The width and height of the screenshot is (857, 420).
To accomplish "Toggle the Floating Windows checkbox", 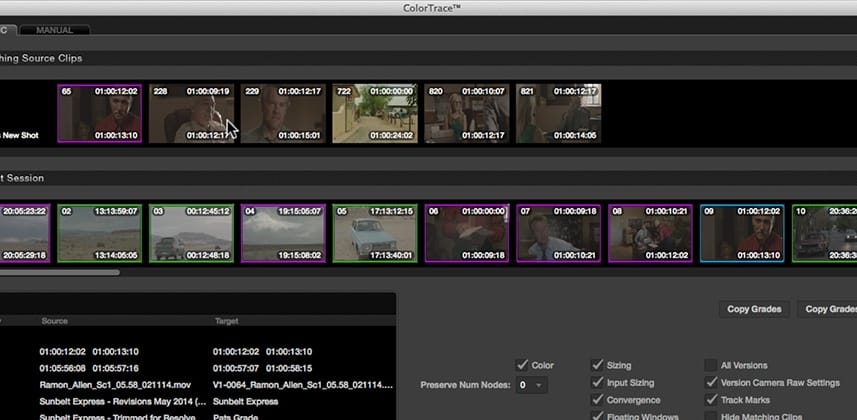I will click(597, 417).
